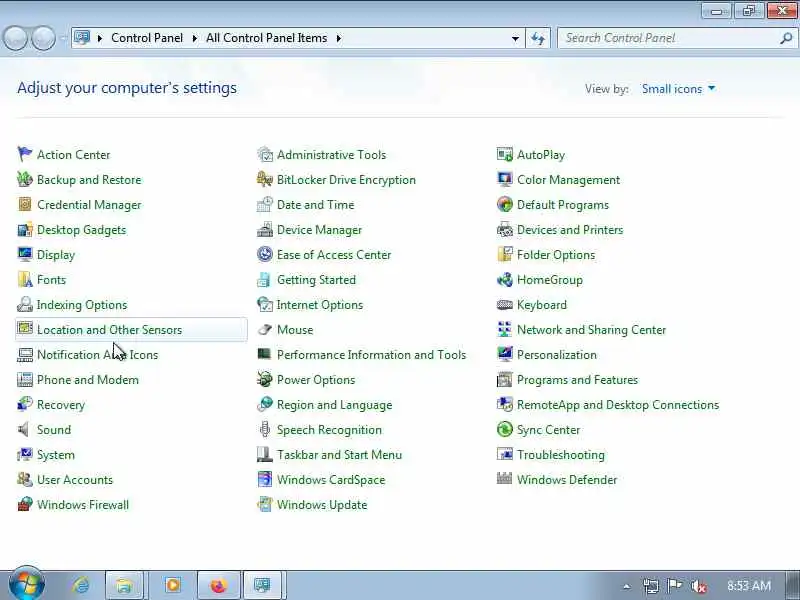
Task: Click the Default Programs icon
Action: pyautogui.click(x=505, y=204)
